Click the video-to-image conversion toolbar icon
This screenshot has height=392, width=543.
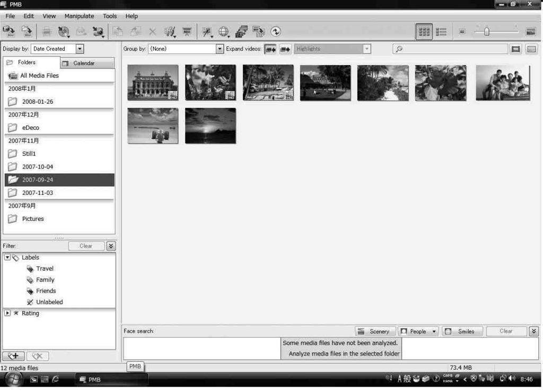click(258, 31)
